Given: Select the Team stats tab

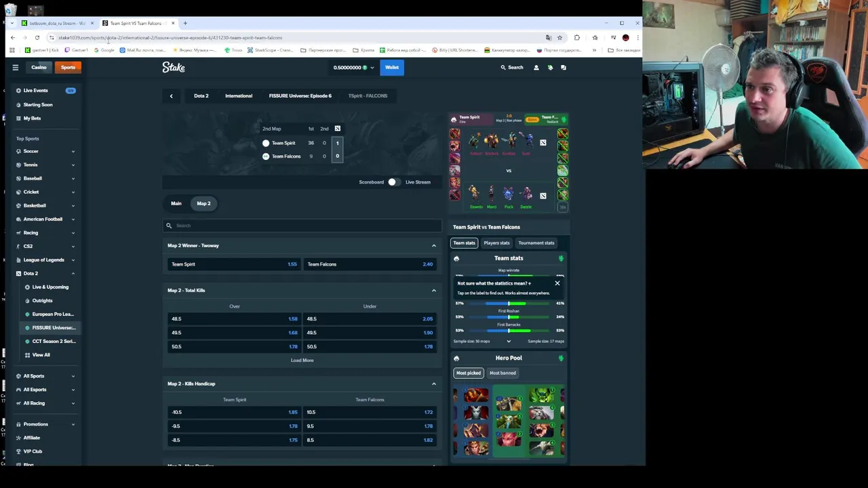Looking at the screenshot, I should pos(465,243).
